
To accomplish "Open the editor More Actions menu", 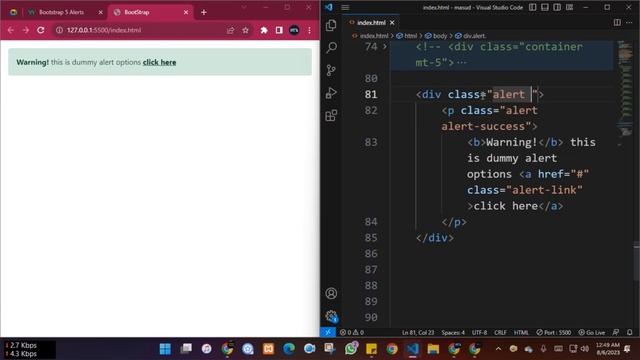I will 629,22.
